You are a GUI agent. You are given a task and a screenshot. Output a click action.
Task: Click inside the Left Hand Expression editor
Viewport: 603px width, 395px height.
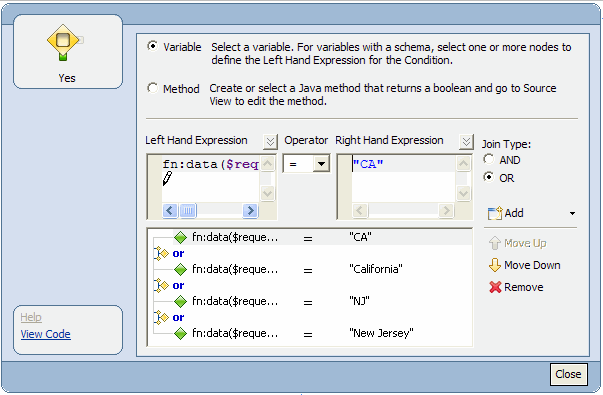click(x=210, y=179)
